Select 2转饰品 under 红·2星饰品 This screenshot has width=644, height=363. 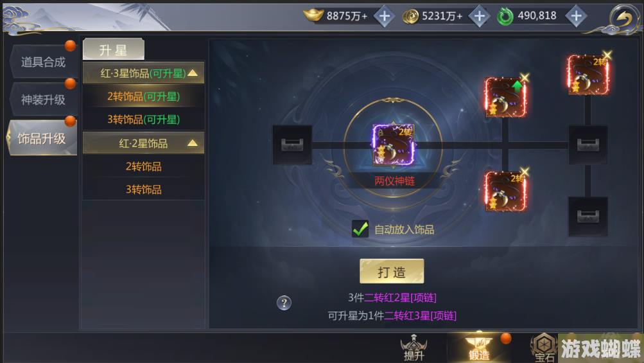click(x=143, y=166)
